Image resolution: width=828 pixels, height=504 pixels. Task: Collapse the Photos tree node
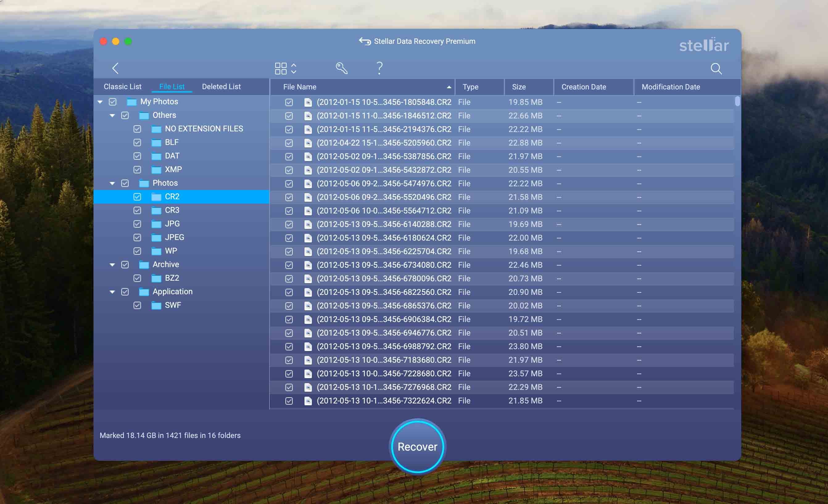(x=112, y=184)
